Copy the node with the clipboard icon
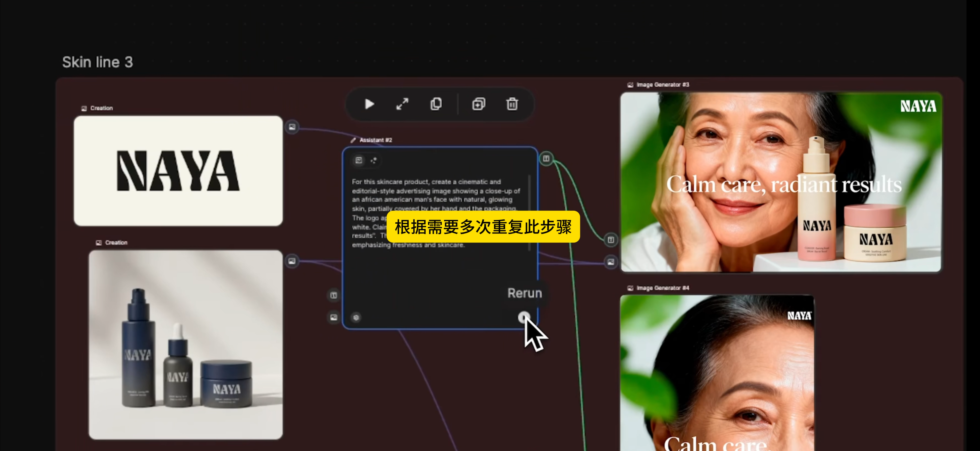Image resolution: width=980 pixels, height=451 pixels. click(x=436, y=104)
